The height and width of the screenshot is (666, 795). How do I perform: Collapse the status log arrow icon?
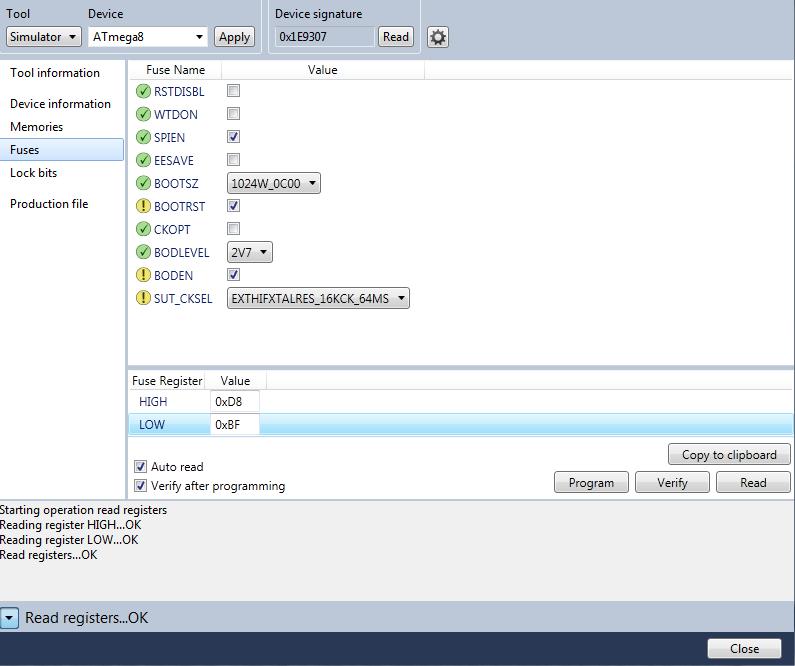(9, 618)
